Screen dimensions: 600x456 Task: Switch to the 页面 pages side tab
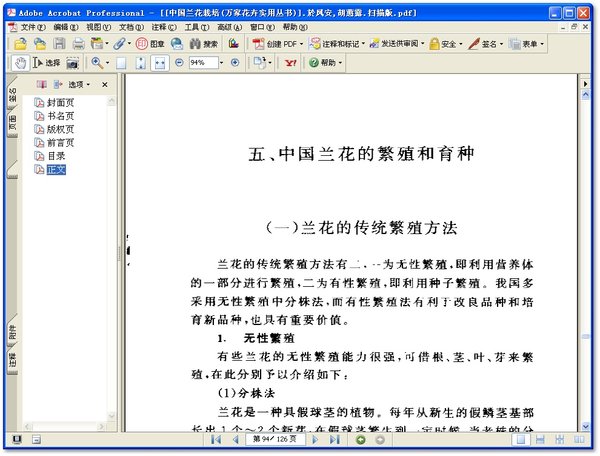pos(12,122)
